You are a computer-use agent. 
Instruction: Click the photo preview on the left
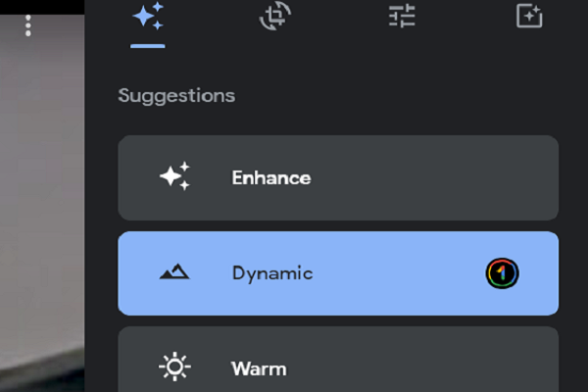click(x=39, y=216)
